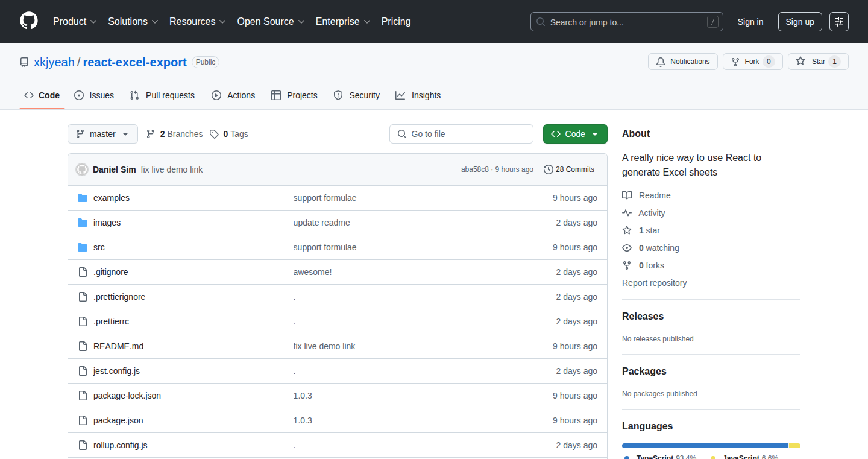This screenshot has width=868, height=459.
Task: Switch to the Issues tab
Action: coord(94,95)
